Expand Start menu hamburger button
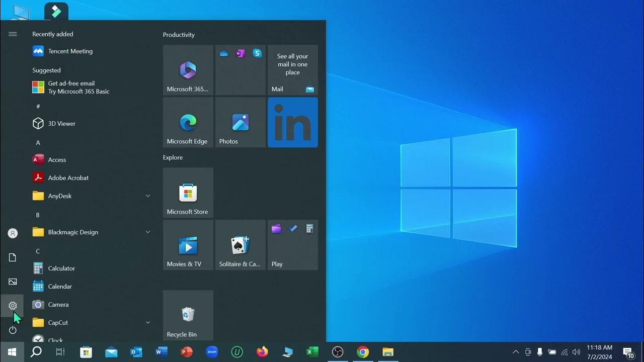The width and height of the screenshot is (644, 362). click(13, 34)
